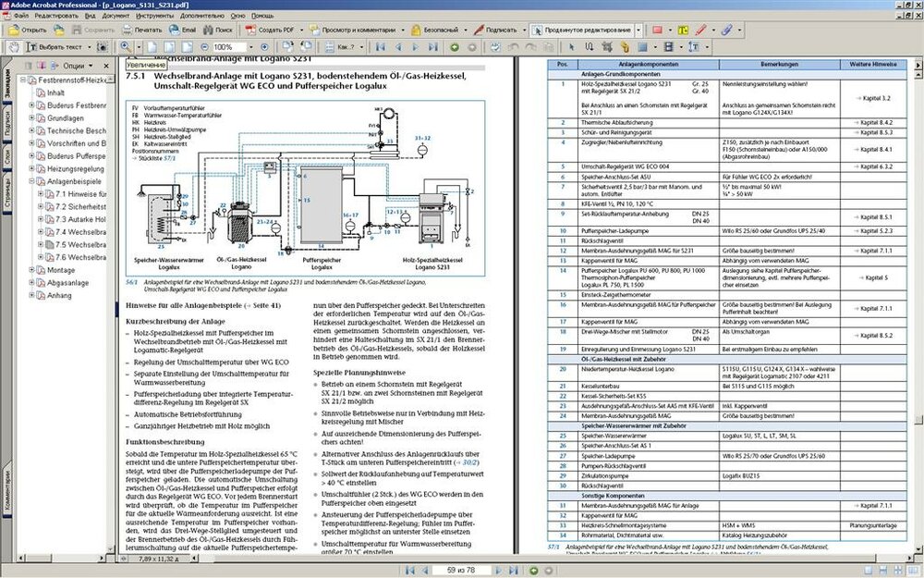This screenshot has width=924, height=578.
Task: Switch to the Страницы side tab
Action: 7,192
